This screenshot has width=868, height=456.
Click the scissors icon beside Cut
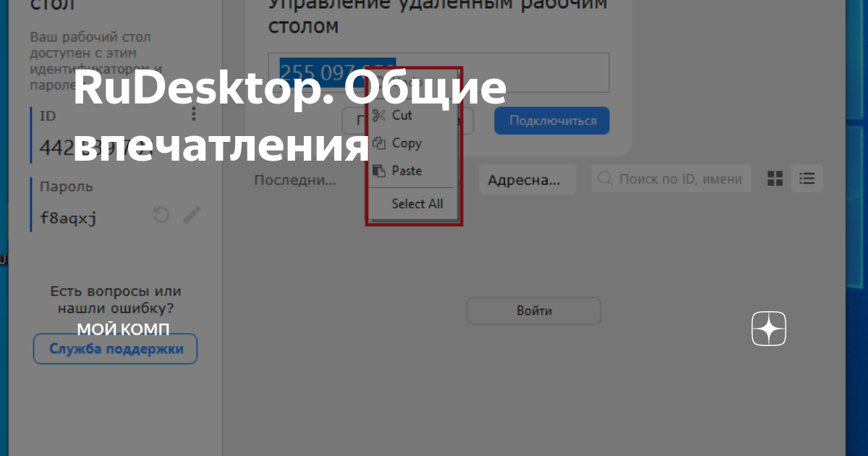pyautogui.click(x=378, y=114)
